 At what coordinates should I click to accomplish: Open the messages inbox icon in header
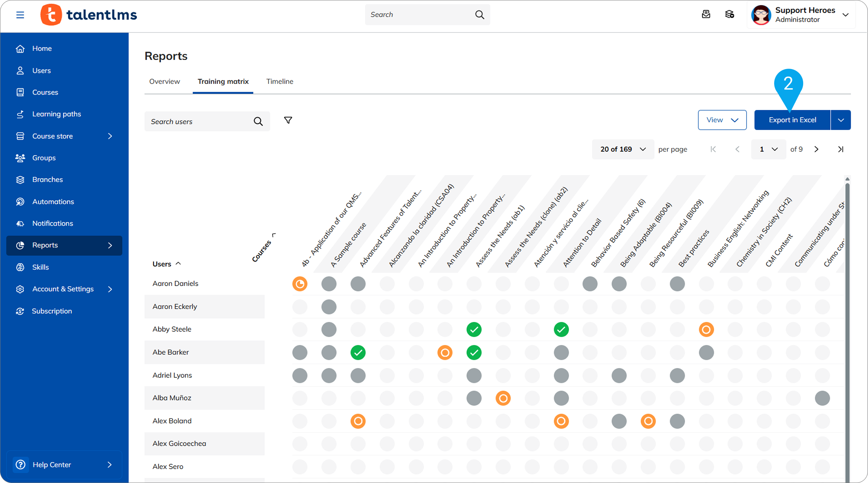(706, 14)
